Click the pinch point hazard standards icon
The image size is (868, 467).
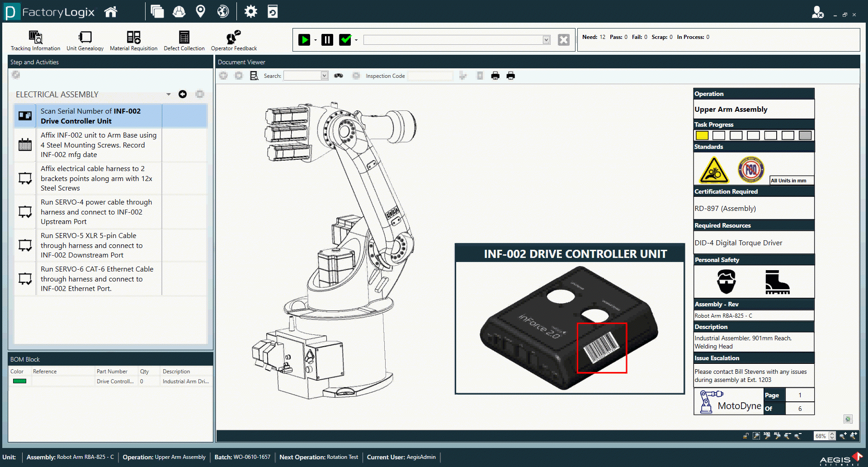714,170
